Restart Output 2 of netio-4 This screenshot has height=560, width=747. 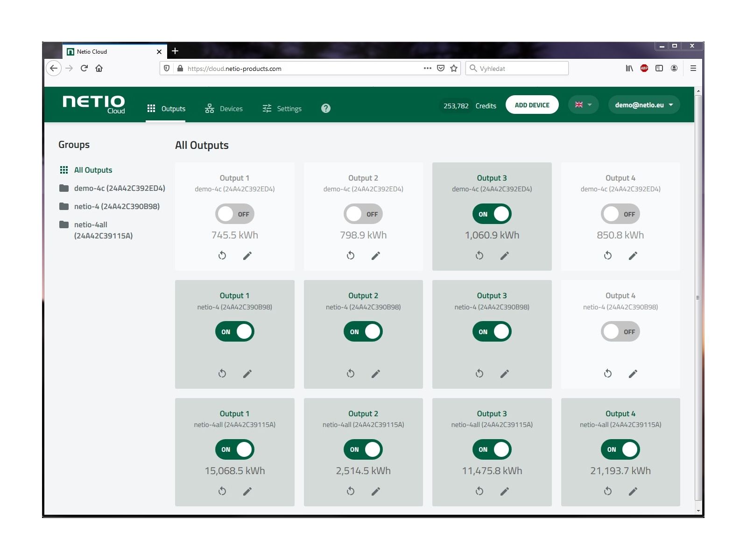tap(351, 373)
